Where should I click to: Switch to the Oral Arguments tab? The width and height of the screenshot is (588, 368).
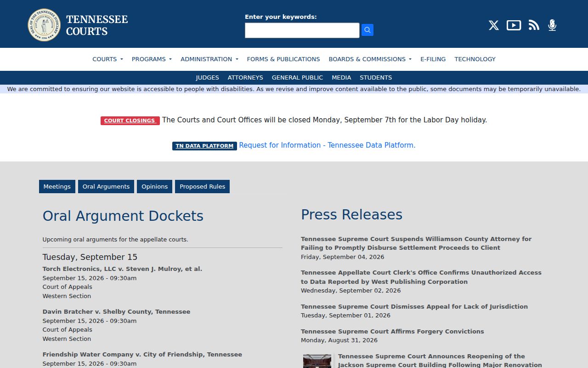pyautogui.click(x=106, y=186)
